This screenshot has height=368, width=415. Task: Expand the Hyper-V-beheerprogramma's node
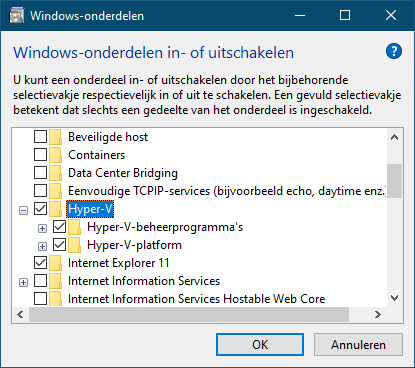click(42, 228)
